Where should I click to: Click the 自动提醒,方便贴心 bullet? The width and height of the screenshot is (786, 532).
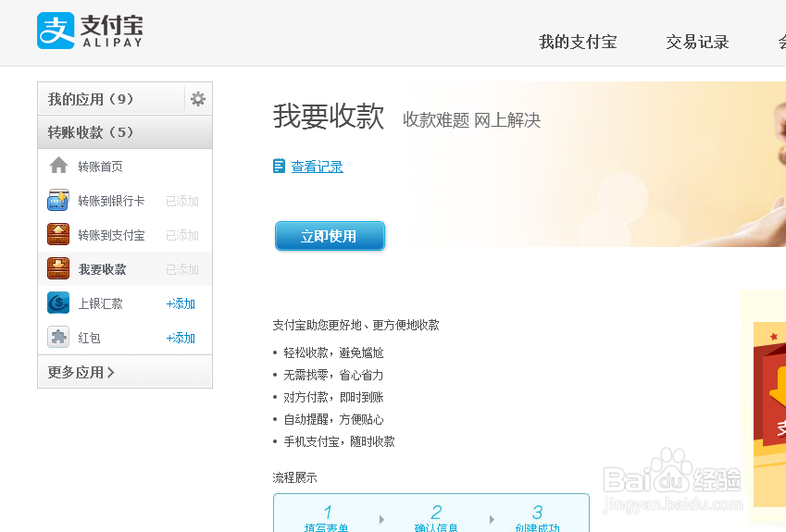pyautogui.click(x=333, y=419)
